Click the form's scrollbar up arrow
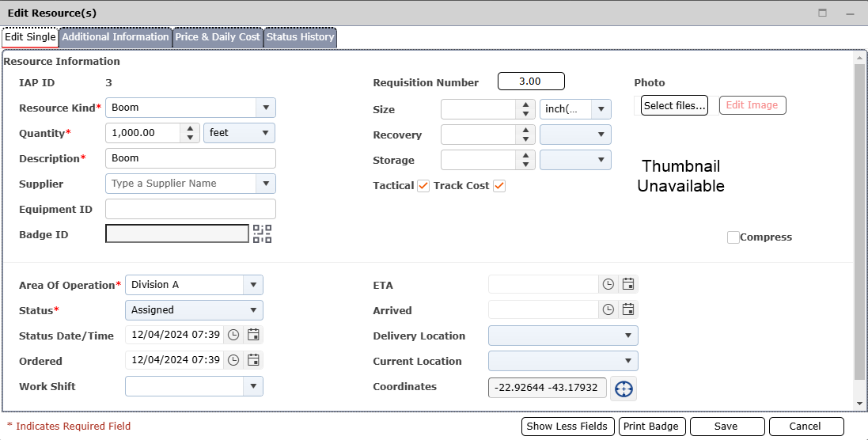This screenshot has height=440, width=868. point(860,58)
